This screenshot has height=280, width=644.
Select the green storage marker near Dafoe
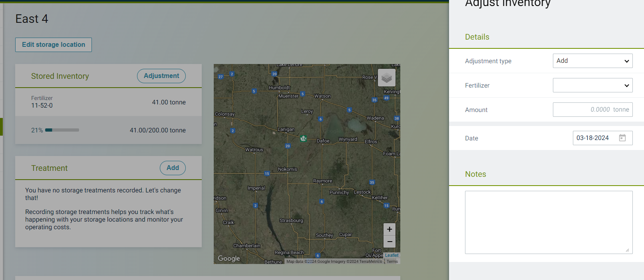tap(303, 138)
